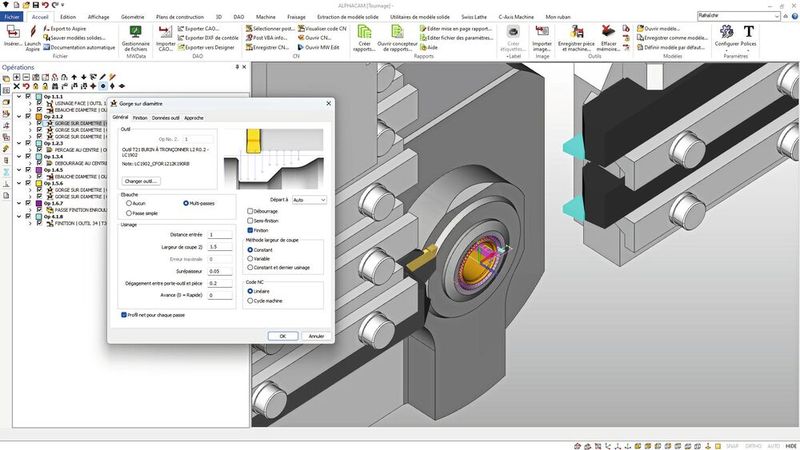Screen dimensions: 800x450
Task: Click the help icon at top right
Action: coord(794,16)
